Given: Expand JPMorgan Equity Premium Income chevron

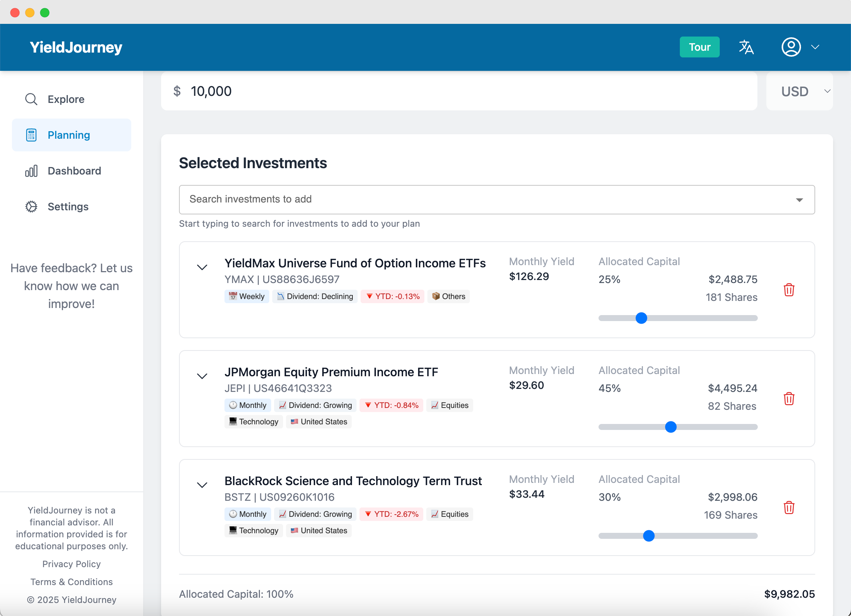Looking at the screenshot, I should pos(202,376).
